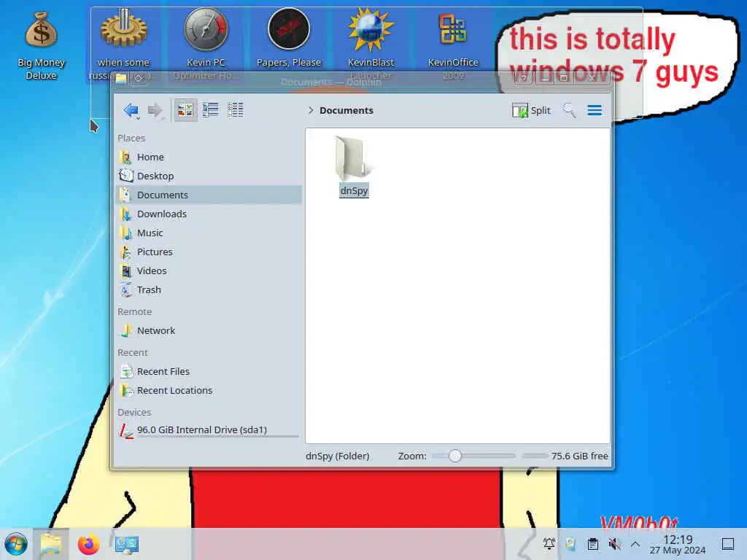Screen dimensions: 747x560
Task: Click the photo tray icon next to the bell
Action: 570,543
